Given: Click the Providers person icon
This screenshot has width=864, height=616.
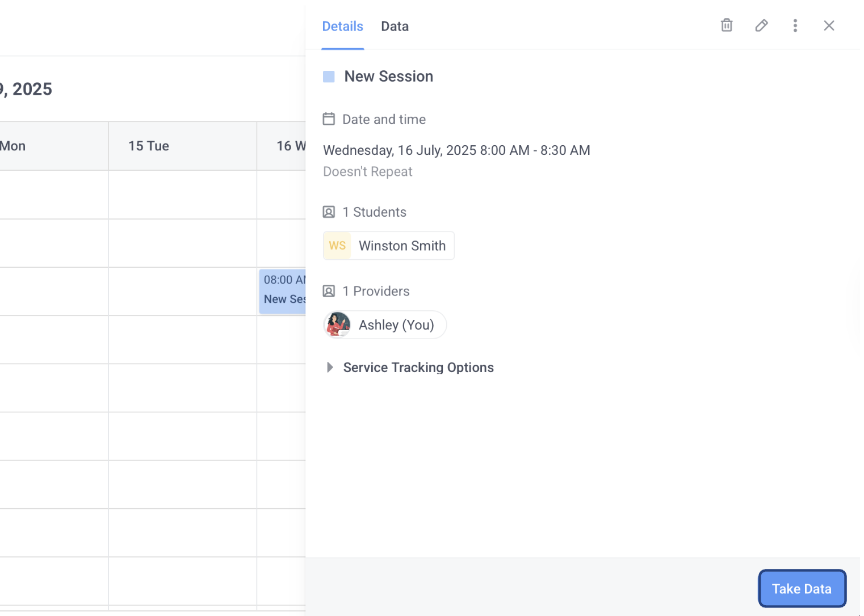Looking at the screenshot, I should (329, 291).
